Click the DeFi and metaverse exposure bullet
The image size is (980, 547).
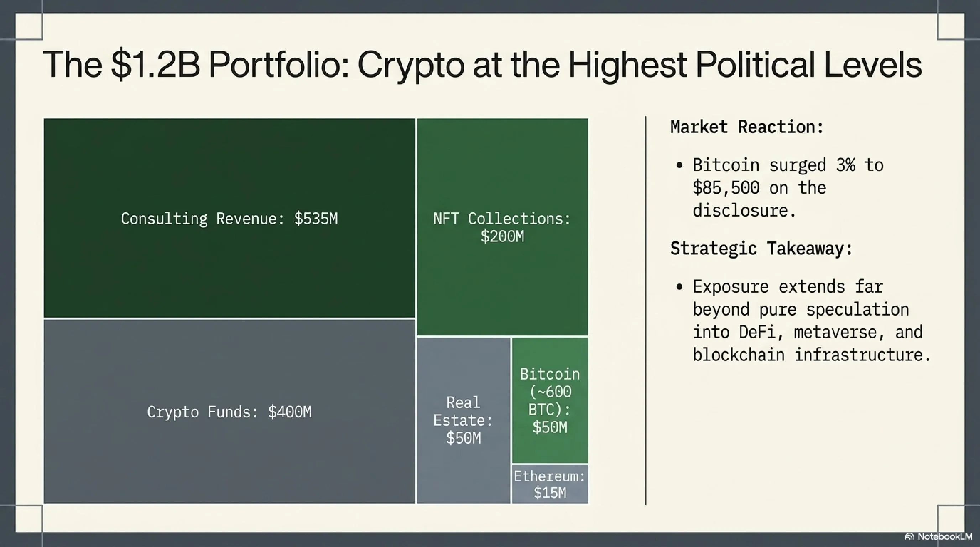[812, 321]
